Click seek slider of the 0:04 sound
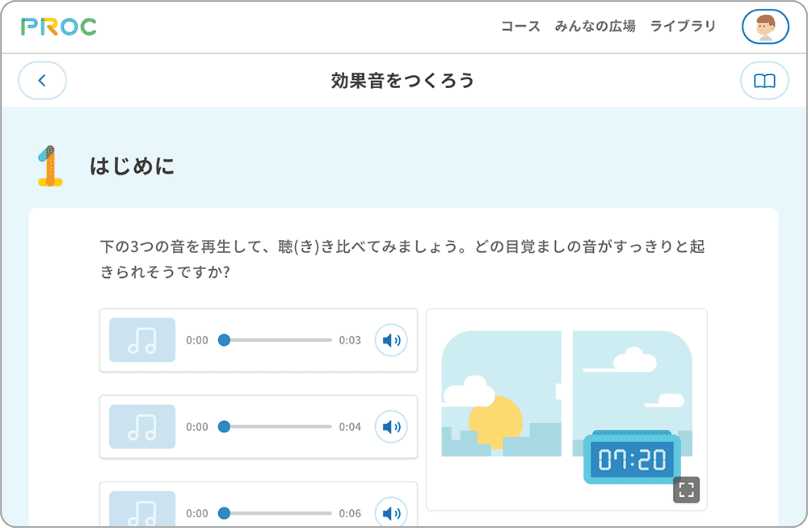This screenshot has height=528, width=808. (x=275, y=427)
